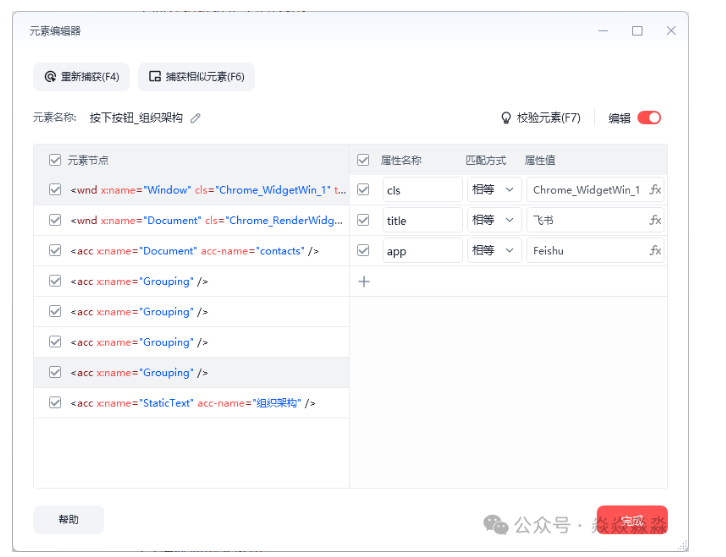Open match mode dropdown for cls

click(494, 190)
